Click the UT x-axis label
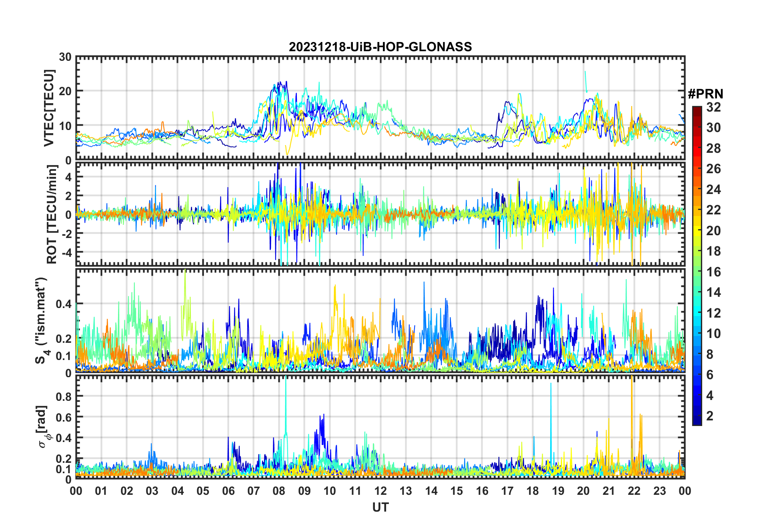The width and height of the screenshot is (761, 532). [x=380, y=507]
